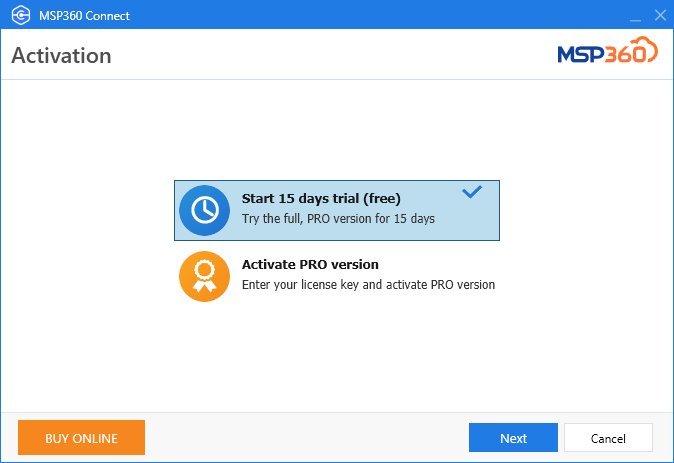Click the blue checkmark on trial option
Screen dimensions: 674x463
coord(472,192)
